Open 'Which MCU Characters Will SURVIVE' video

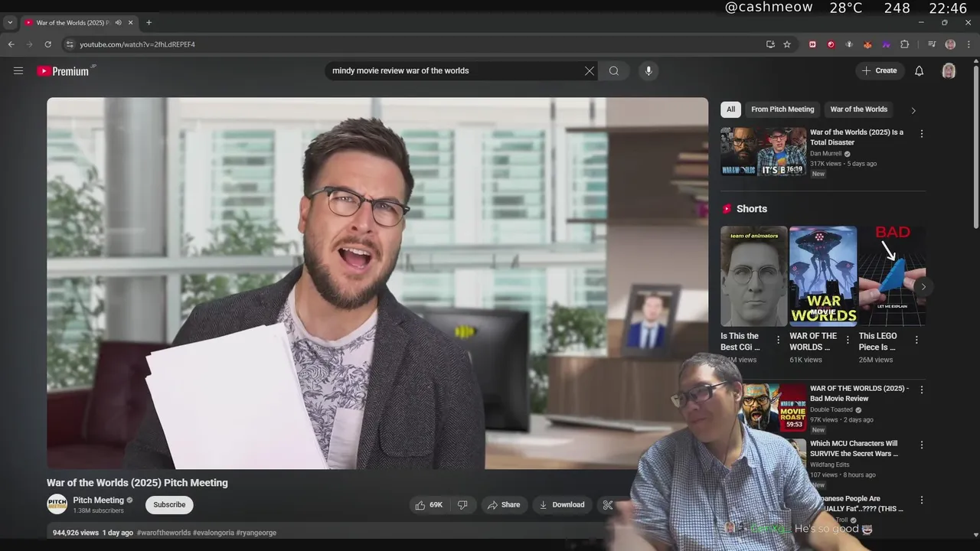(x=854, y=448)
